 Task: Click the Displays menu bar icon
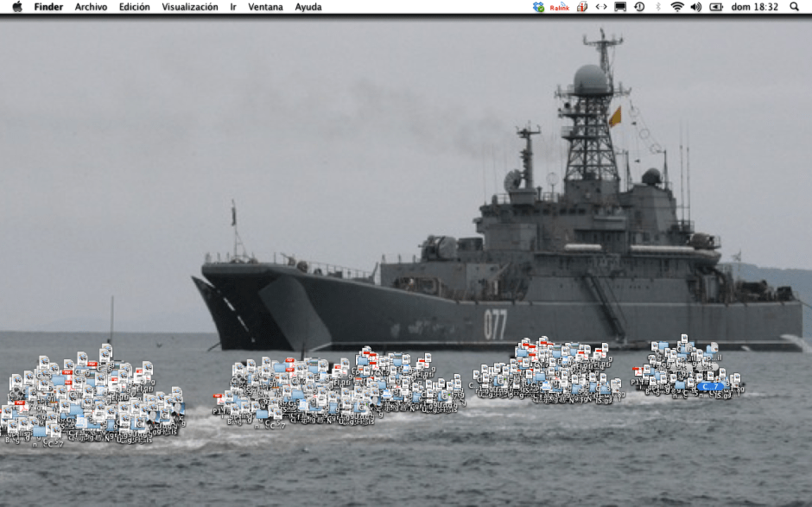[x=622, y=7]
